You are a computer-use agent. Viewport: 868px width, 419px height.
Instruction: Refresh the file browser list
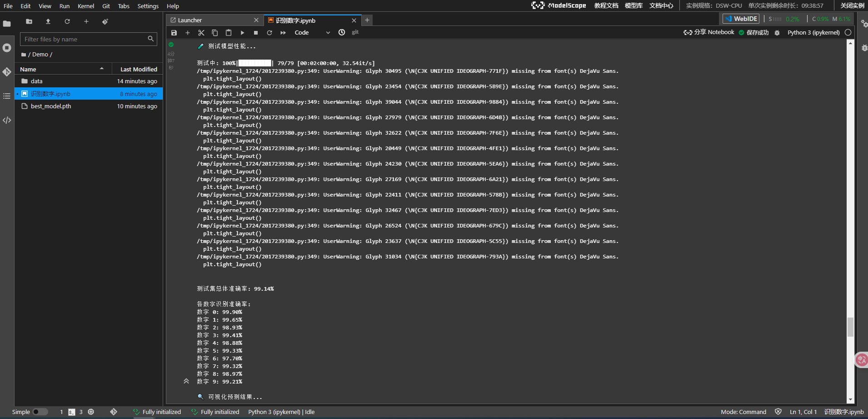click(67, 21)
